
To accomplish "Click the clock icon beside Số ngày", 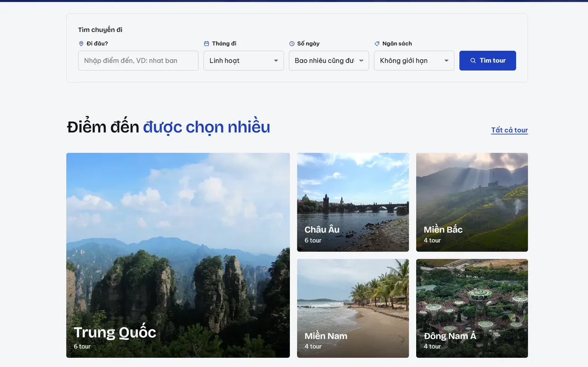I will [292, 44].
